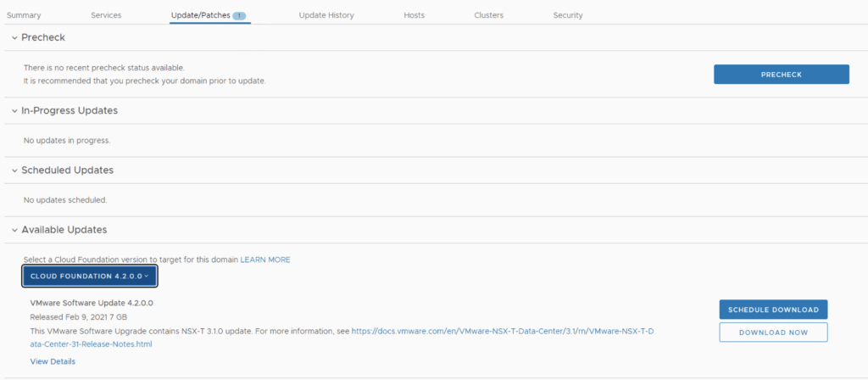This screenshot has width=868, height=380.
Task: Click the VMware Software Update 4.2.0.0 title
Action: pos(92,303)
